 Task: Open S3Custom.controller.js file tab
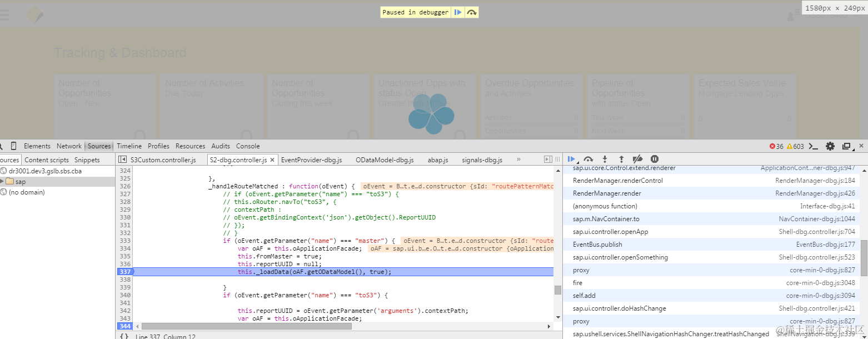coord(163,160)
